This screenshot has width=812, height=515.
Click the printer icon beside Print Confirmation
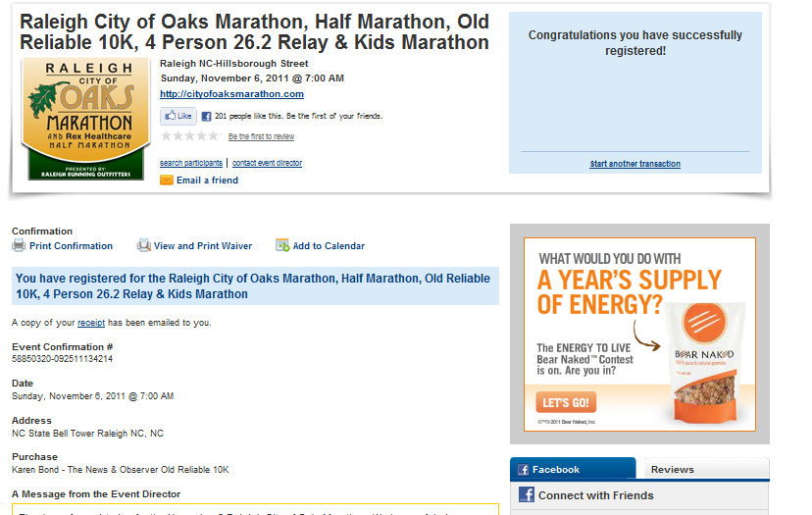pos(19,245)
